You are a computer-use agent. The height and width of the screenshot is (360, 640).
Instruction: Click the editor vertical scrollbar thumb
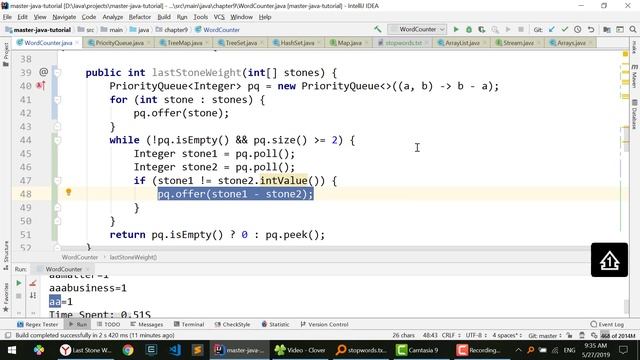[x=627, y=140]
